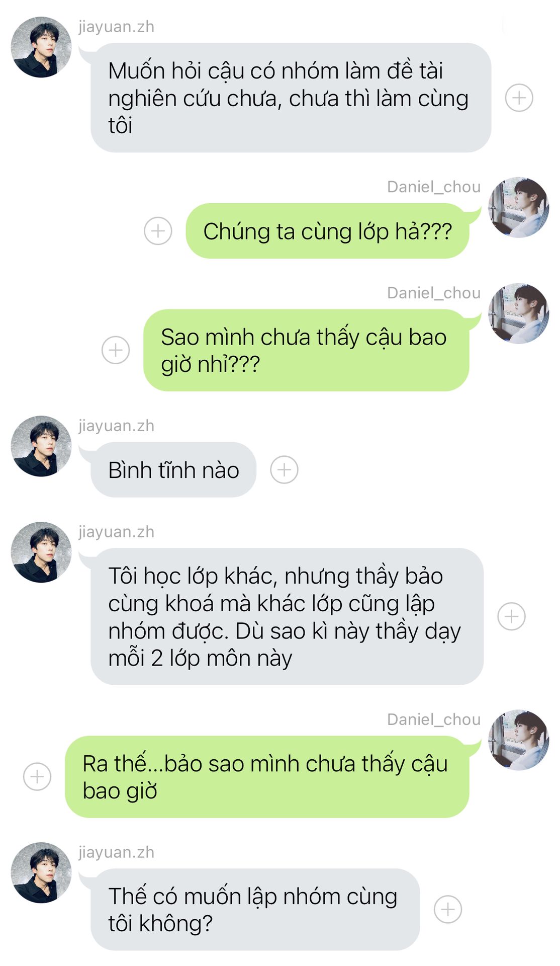Viewport: 560px width, 966px height.
Task: Tap plus icon beside "Muốn hỏi cậu có nhóm" message
Action: tap(519, 98)
